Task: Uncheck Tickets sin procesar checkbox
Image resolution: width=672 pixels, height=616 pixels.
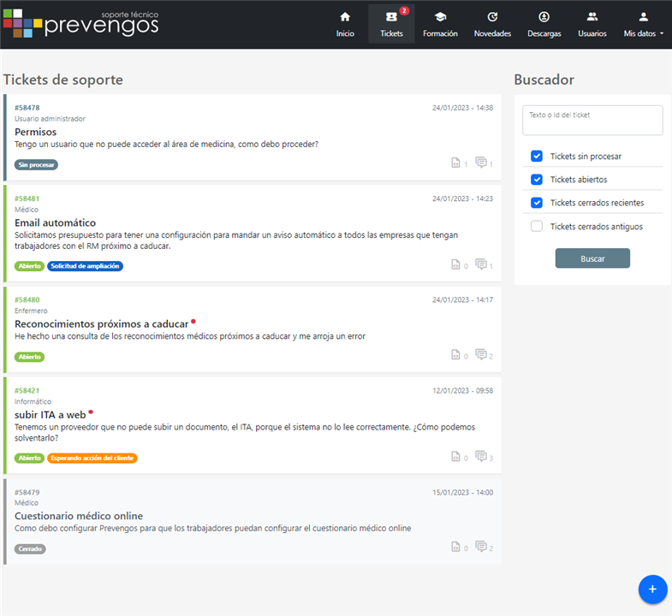Action: click(x=537, y=157)
